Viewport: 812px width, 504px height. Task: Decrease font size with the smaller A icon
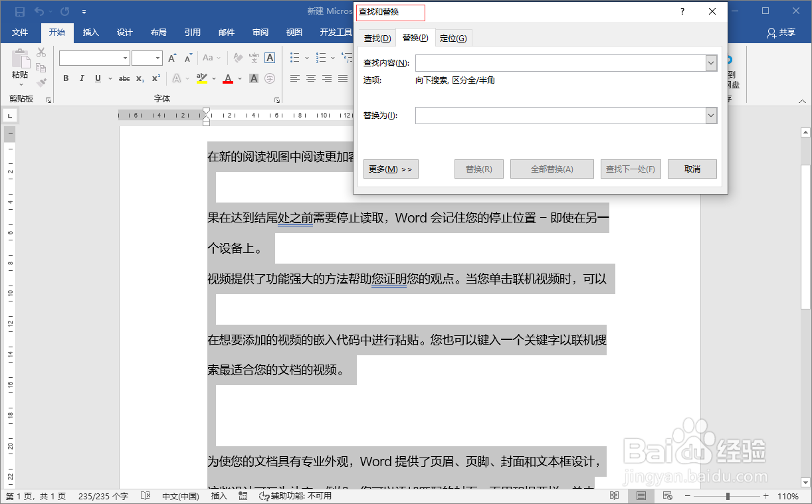pos(187,58)
